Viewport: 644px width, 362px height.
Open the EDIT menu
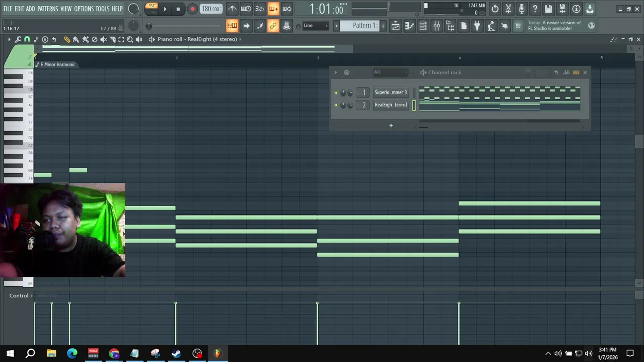click(19, 9)
